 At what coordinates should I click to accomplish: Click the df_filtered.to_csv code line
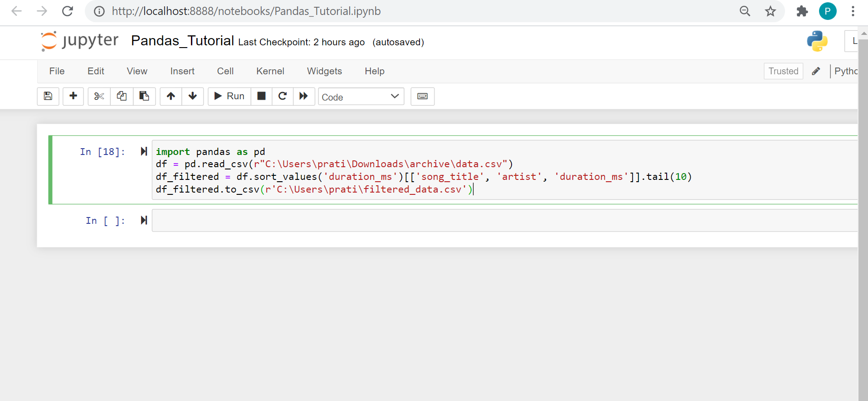[x=314, y=189]
